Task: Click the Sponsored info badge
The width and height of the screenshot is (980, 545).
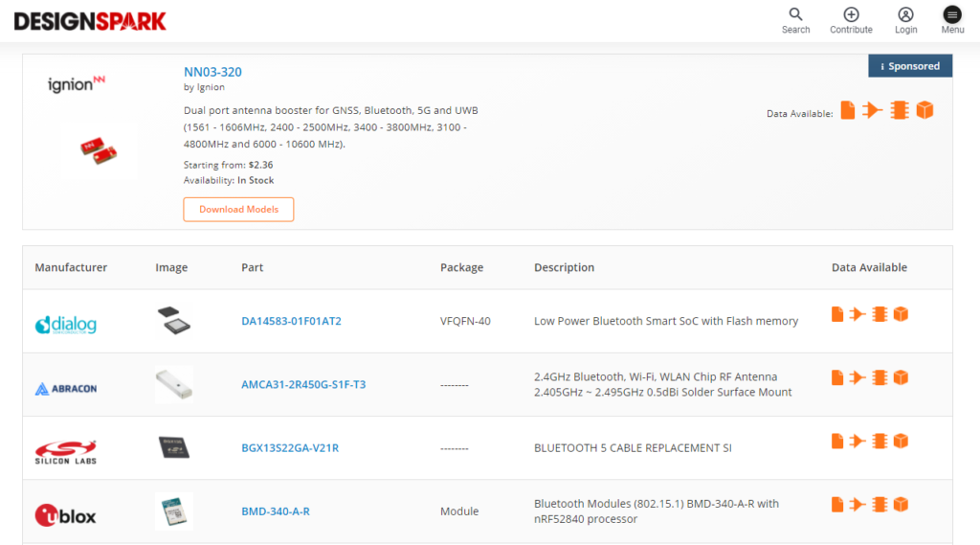Action: coord(910,66)
